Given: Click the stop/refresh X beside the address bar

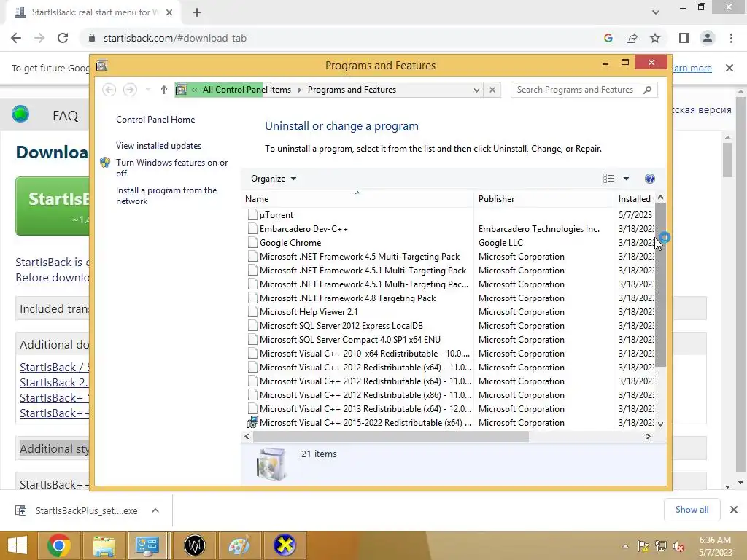Looking at the screenshot, I should click(492, 90).
